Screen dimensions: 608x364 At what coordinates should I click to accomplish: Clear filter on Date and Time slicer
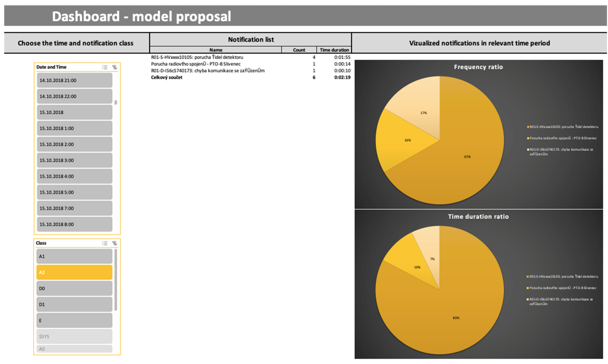(x=114, y=67)
